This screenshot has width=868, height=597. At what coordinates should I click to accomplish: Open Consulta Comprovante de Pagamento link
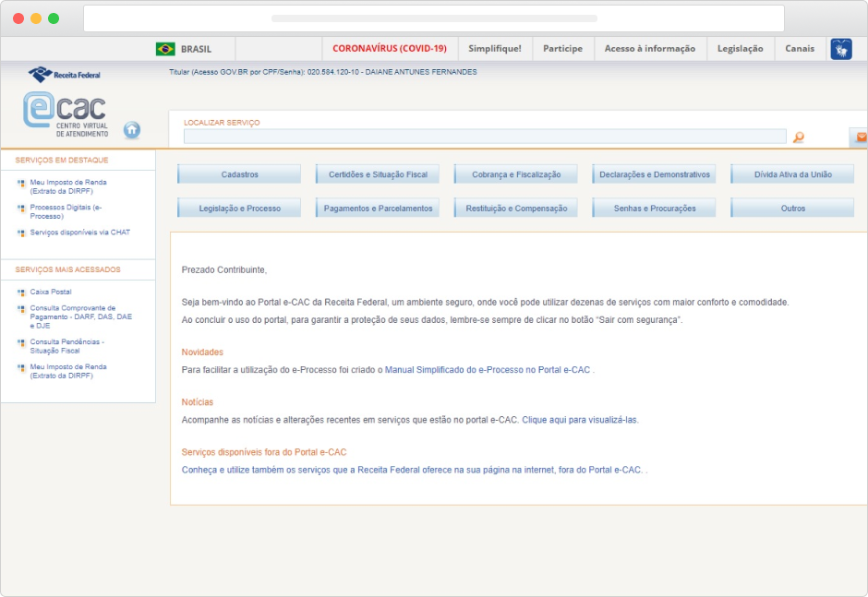81,317
